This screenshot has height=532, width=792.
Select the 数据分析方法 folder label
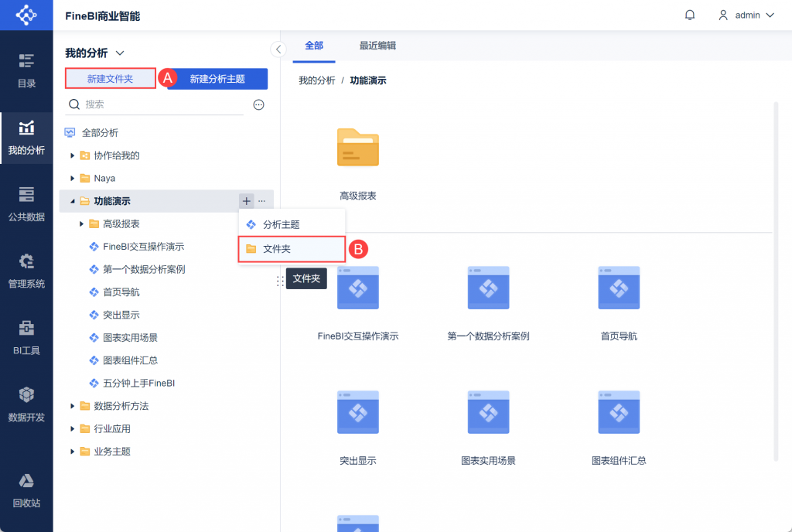pyautogui.click(x=121, y=406)
